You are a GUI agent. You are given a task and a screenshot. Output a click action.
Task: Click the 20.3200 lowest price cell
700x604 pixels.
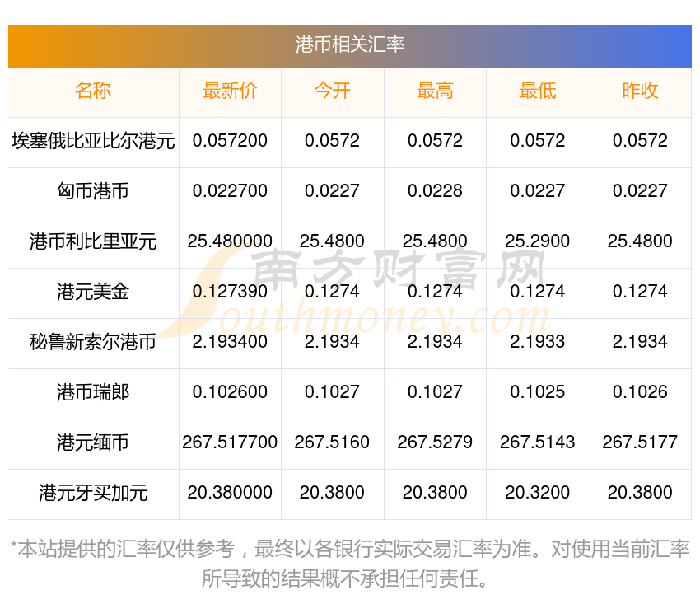click(x=538, y=493)
